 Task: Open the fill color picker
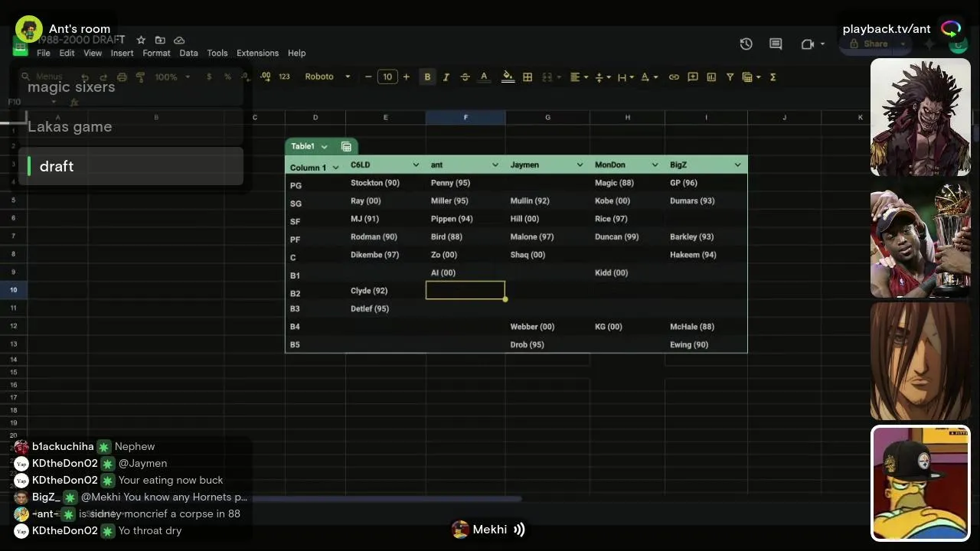pyautogui.click(x=508, y=77)
